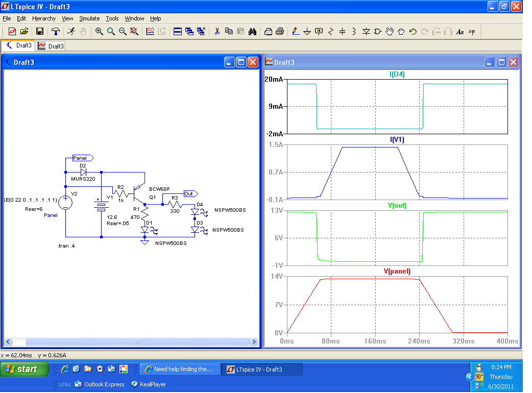
Task: Launch Outlook Express from the Links bar
Action: pos(100,384)
